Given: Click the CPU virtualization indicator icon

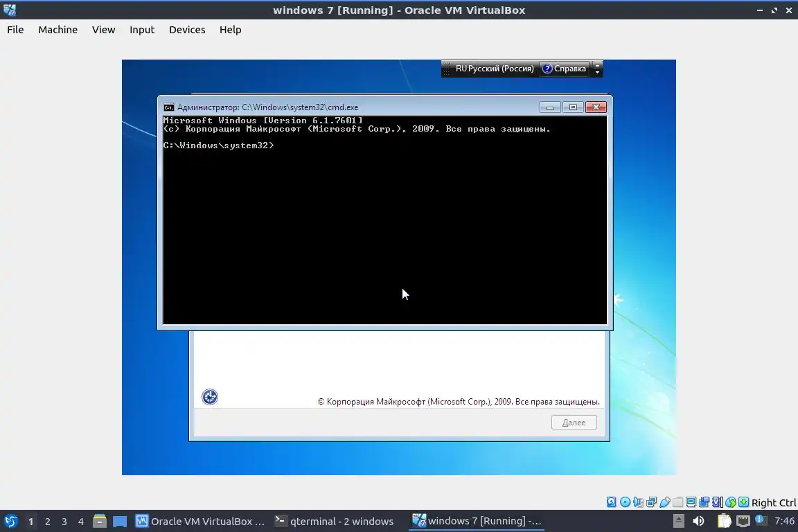Looking at the screenshot, I should point(718,502).
